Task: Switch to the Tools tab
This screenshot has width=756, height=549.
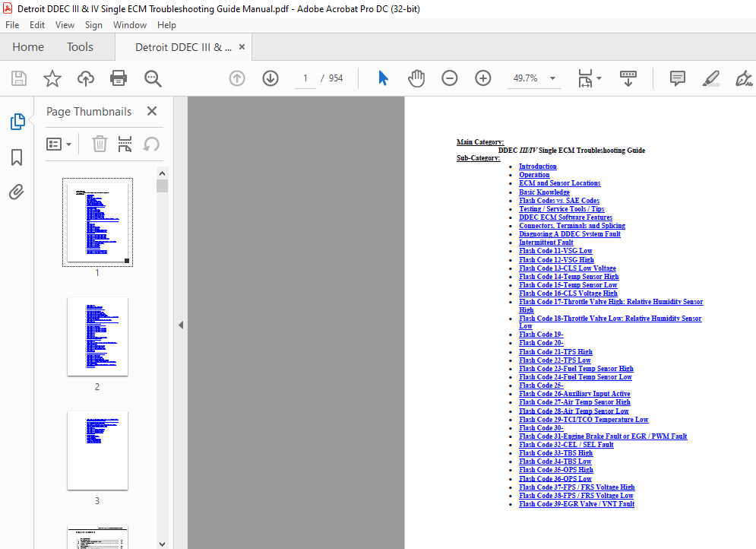Action: [80, 47]
